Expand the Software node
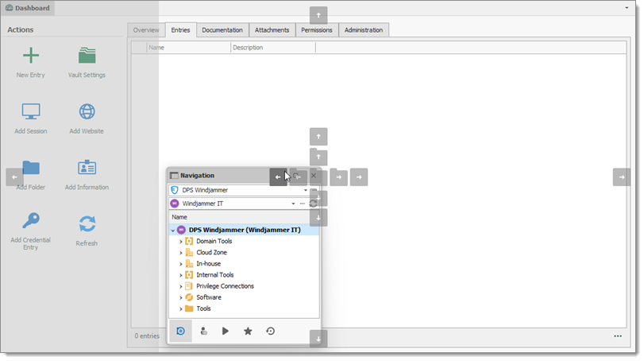644x361 pixels. pos(181,297)
